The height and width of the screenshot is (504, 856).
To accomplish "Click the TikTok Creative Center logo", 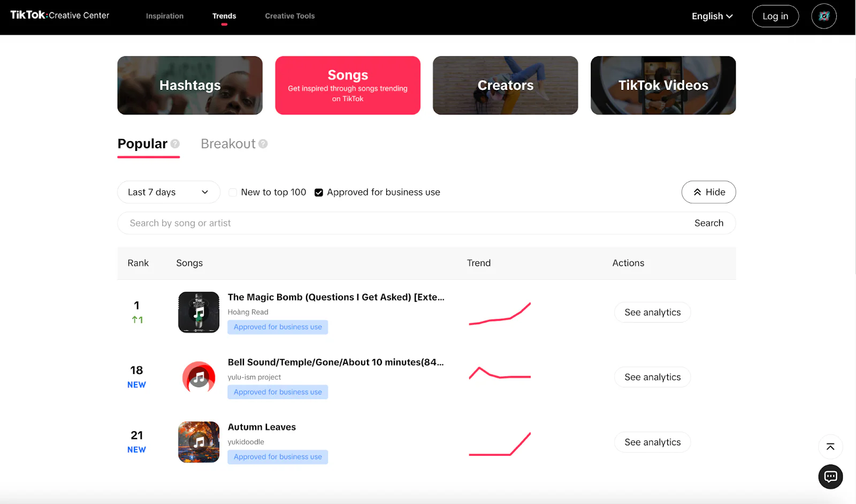I will point(59,16).
